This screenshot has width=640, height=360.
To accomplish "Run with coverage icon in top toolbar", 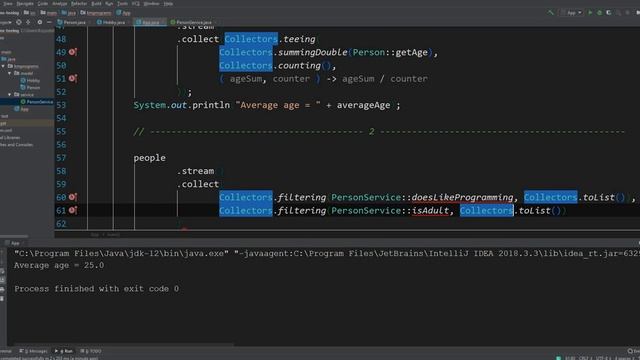I will point(609,13).
